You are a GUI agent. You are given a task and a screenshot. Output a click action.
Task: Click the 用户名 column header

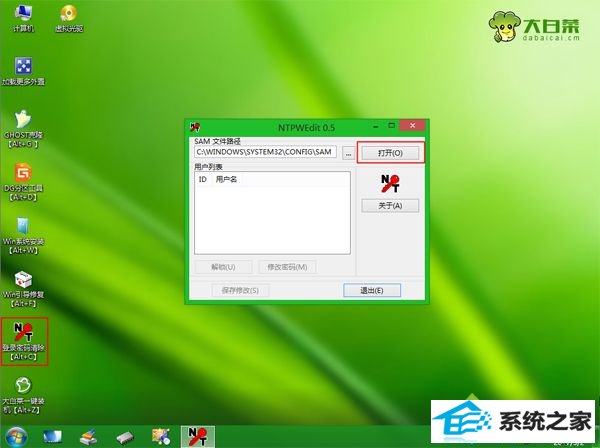(x=227, y=179)
